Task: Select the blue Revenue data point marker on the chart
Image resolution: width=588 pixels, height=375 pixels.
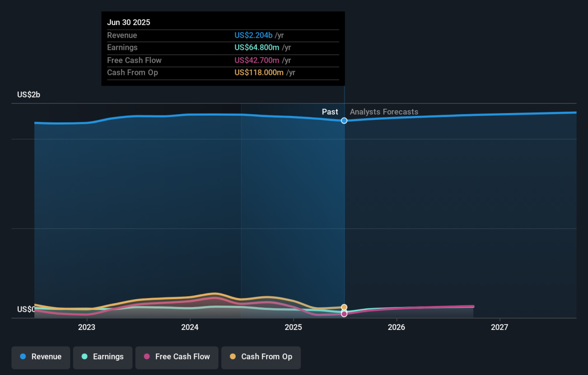Action: click(344, 120)
